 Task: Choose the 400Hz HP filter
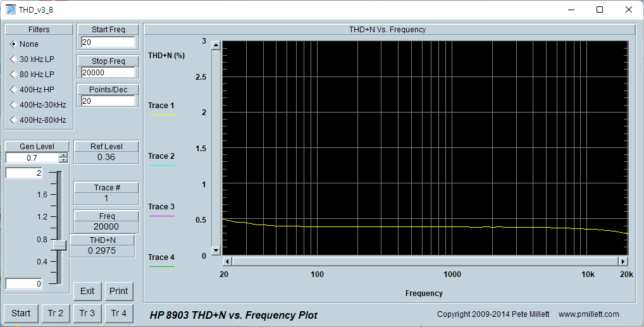[13, 90]
